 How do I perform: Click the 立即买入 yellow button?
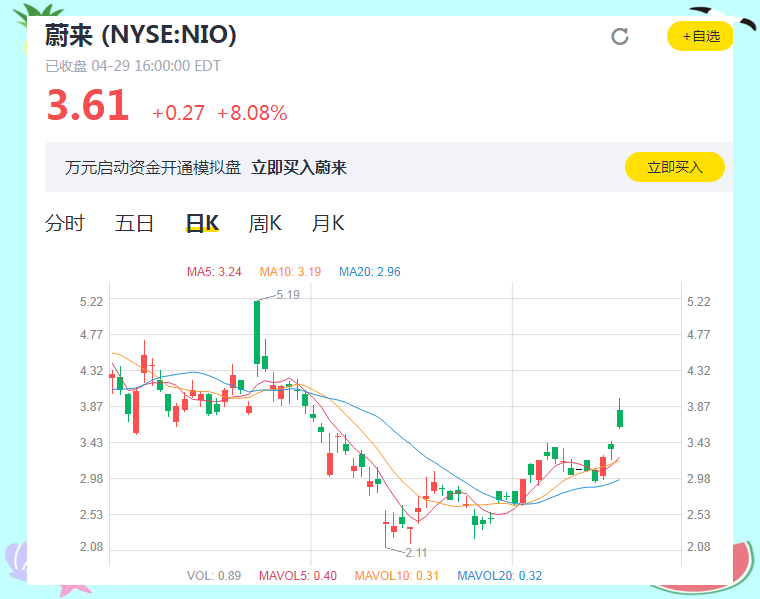click(x=675, y=167)
